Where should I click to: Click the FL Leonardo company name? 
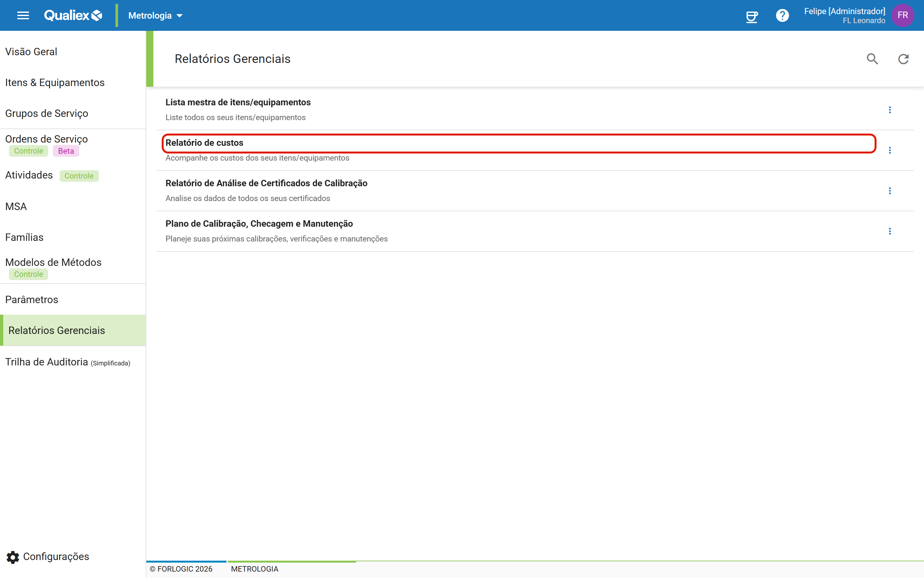point(864,21)
